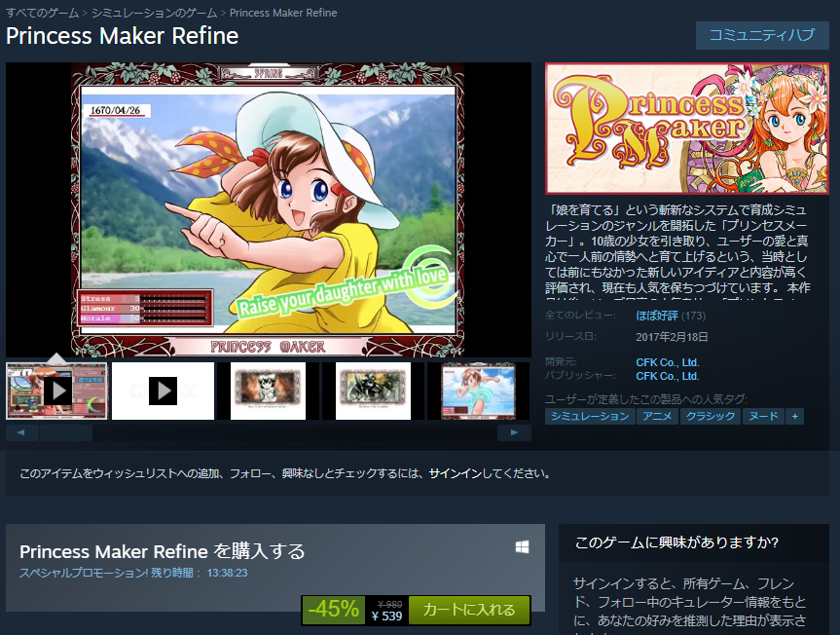The image size is (840, 635).
Task: Select fourth screenshot thumbnail
Action: pyautogui.click(x=373, y=392)
